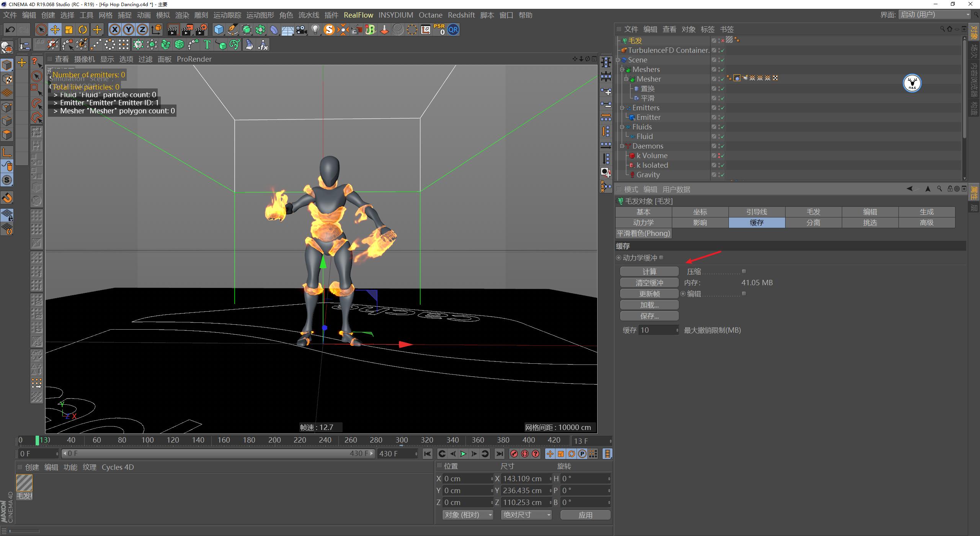Add a Cube primitive from the toolbar
This screenshot has height=536, width=980.
click(x=218, y=29)
